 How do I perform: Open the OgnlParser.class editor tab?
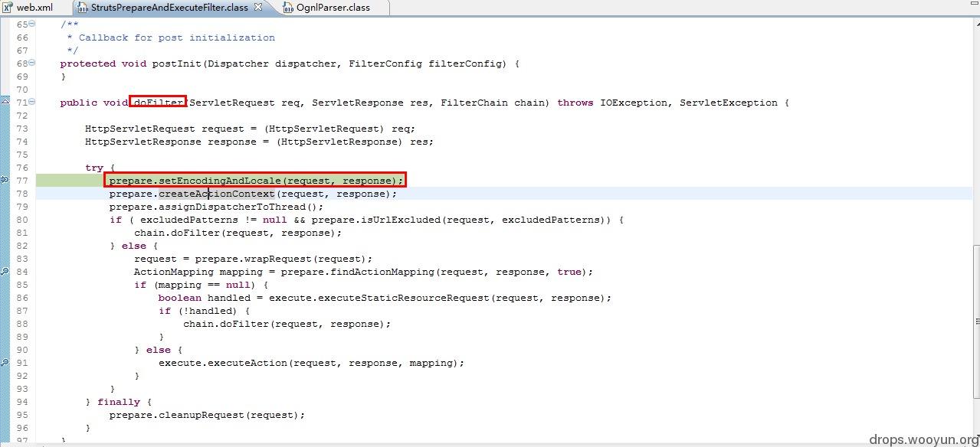pyautogui.click(x=333, y=7)
